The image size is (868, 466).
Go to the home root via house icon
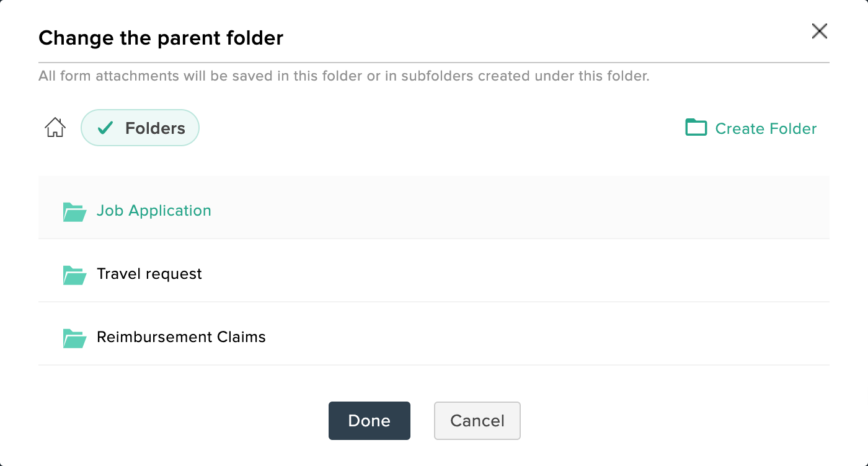[x=55, y=128]
